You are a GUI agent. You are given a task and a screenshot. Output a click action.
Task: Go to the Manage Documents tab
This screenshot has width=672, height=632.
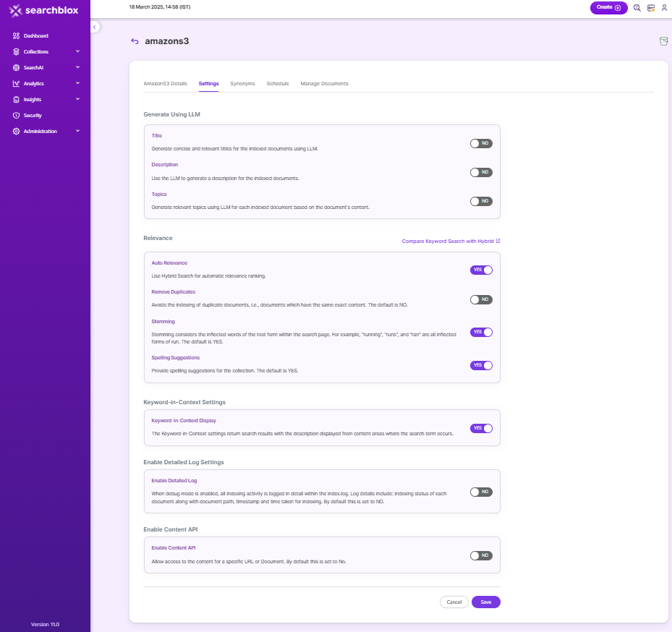pyautogui.click(x=325, y=84)
